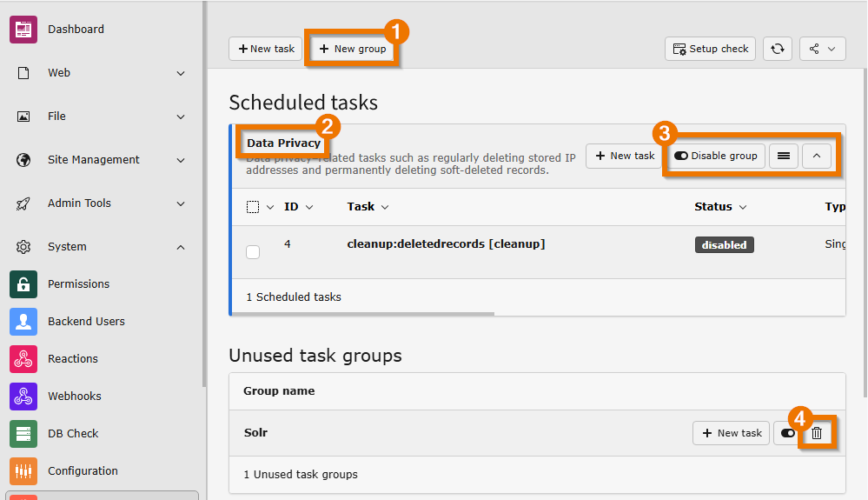Open the Dashboard module icon
This screenshot has width=868, height=500.
pos(23,30)
